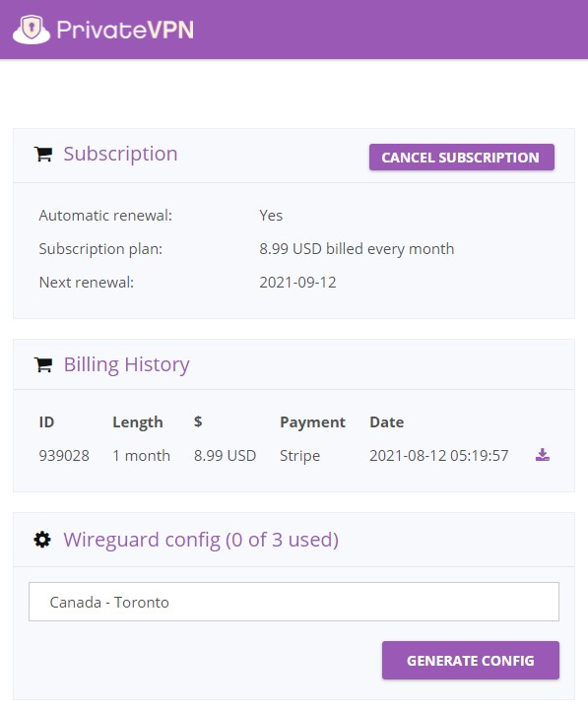This screenshot has height=710, width=588.
Task: Click the PrivateVPN brand name text
Action: click(x=125, y=30)
